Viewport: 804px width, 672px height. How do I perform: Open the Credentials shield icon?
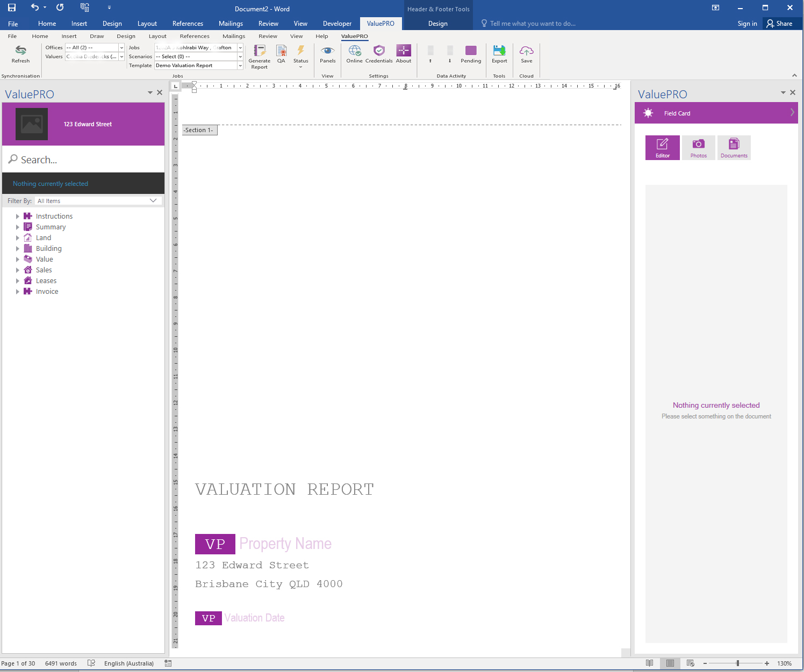pos(379,50)
